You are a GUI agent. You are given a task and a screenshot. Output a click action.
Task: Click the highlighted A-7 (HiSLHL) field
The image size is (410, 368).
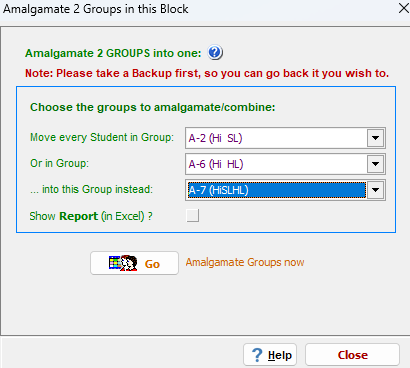coord(276,190)
